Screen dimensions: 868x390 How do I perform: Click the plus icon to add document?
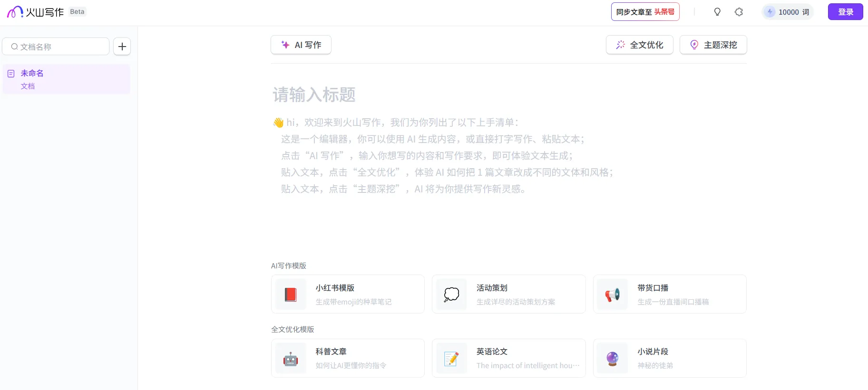pyautogui.click(x=122, y=47)
